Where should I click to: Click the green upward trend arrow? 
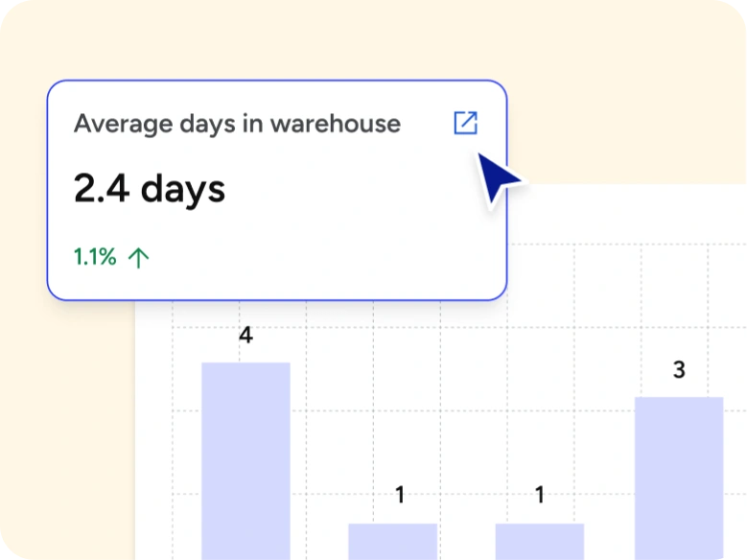click(x=139, y=257)
